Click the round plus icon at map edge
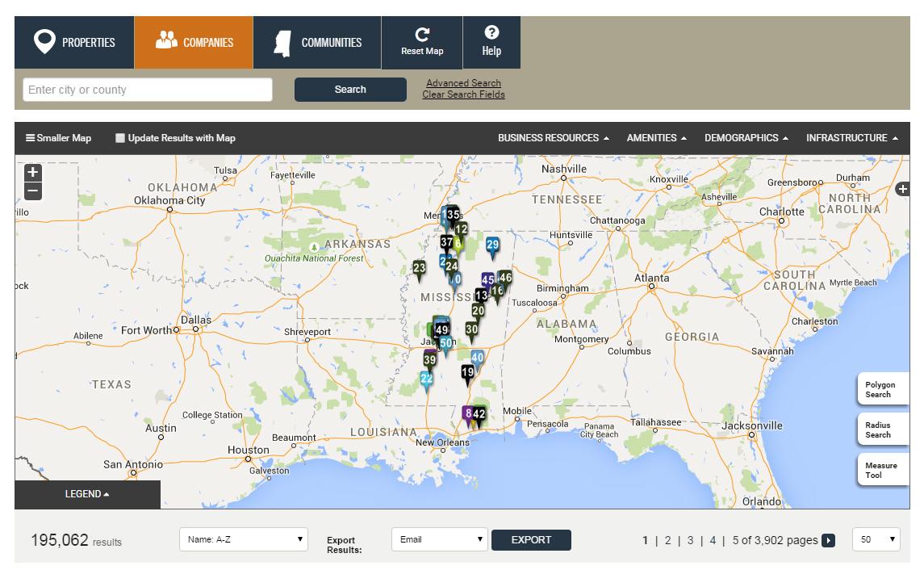Viewport: 924px width, 570px height. [902, 189]
